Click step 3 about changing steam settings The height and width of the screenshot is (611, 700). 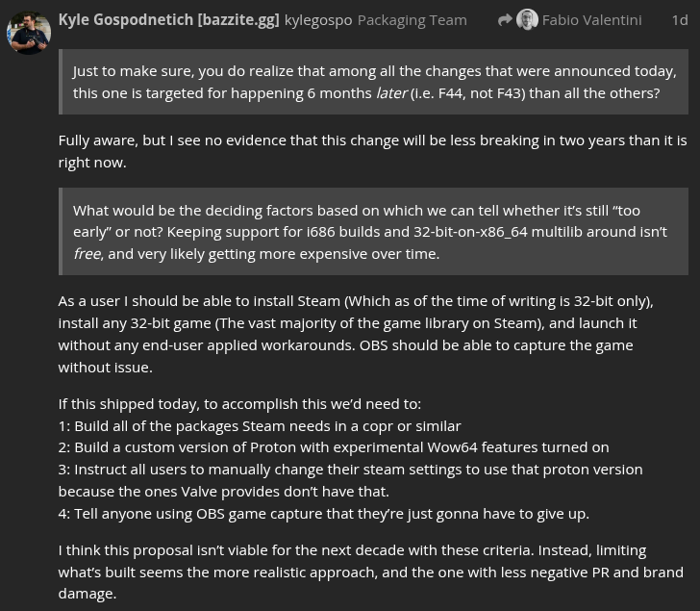coord(350,480)
